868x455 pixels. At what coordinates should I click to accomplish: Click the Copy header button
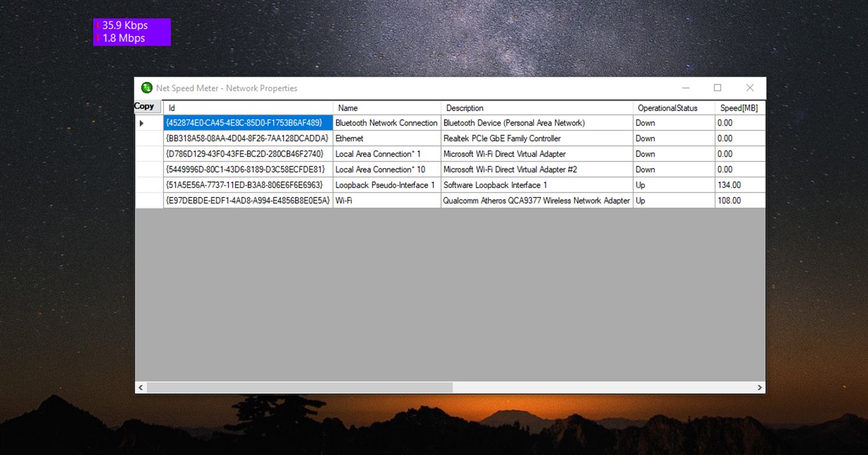tap(146, 106)
